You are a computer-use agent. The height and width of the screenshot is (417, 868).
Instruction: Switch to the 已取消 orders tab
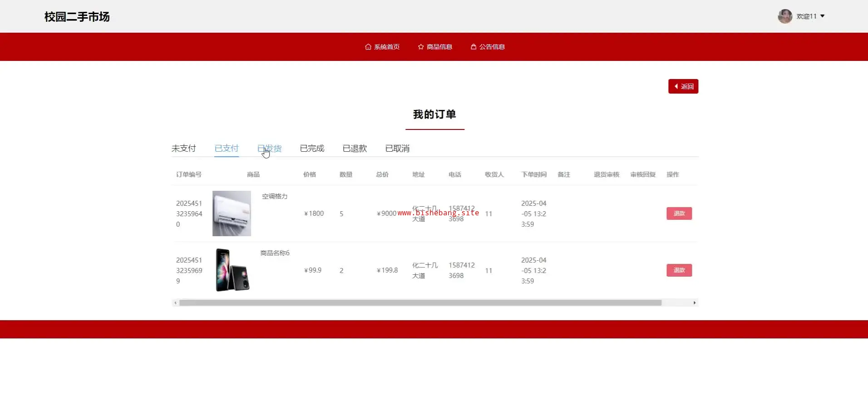[x=397, y=149]
